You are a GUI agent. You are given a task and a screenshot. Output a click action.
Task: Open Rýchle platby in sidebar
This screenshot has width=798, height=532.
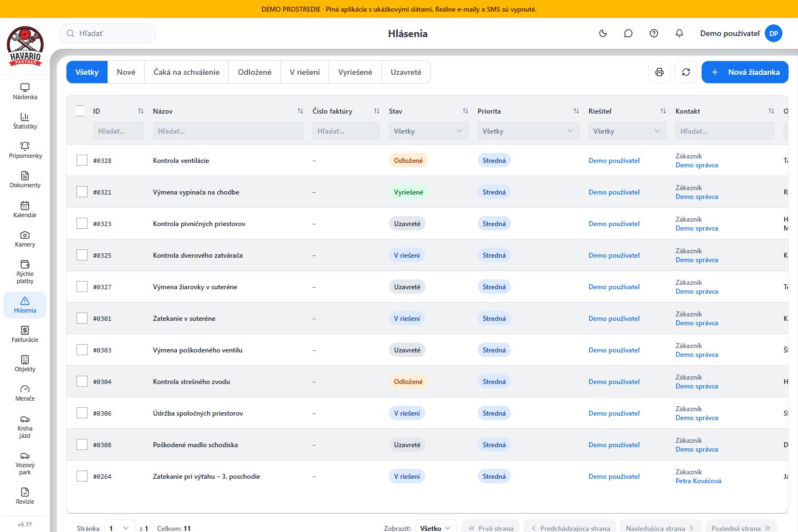coord(25,272)
